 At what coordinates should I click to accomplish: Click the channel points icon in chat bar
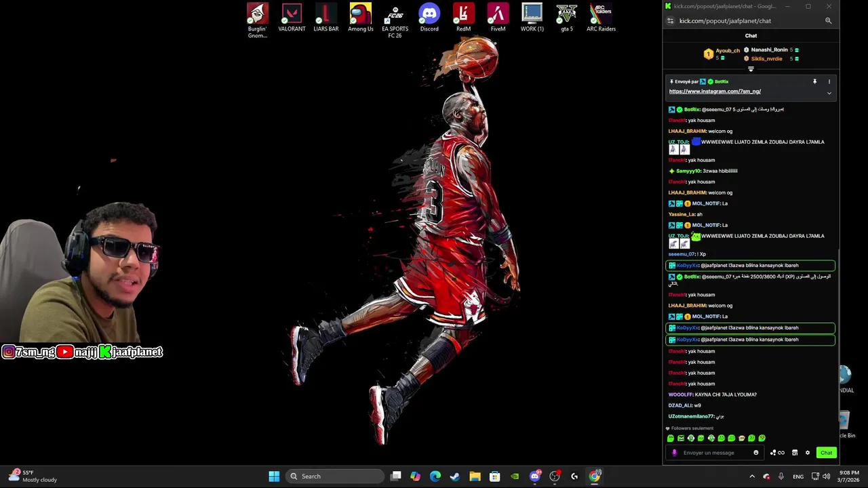pos(777,453)
